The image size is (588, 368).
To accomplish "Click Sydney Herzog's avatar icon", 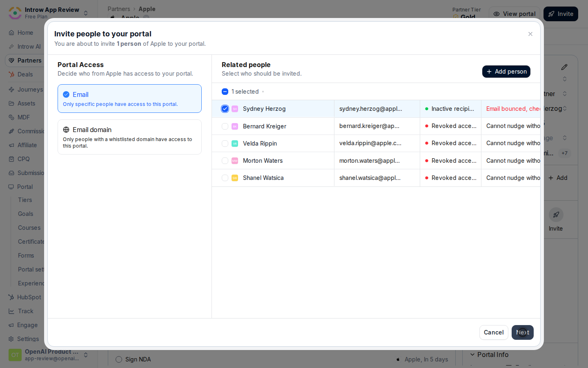I will tap(235, 109).
